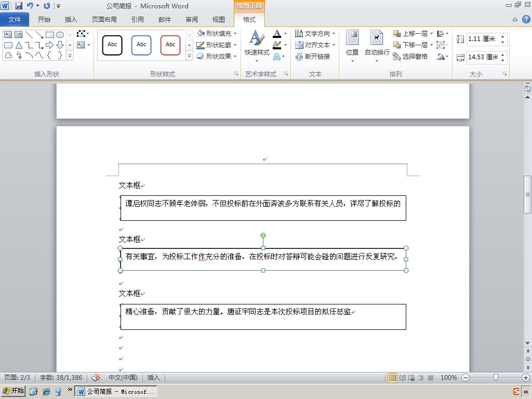Open the align objects dropdown
The width and height of the screenshot is (532, 399).
[x=443, y=34]
